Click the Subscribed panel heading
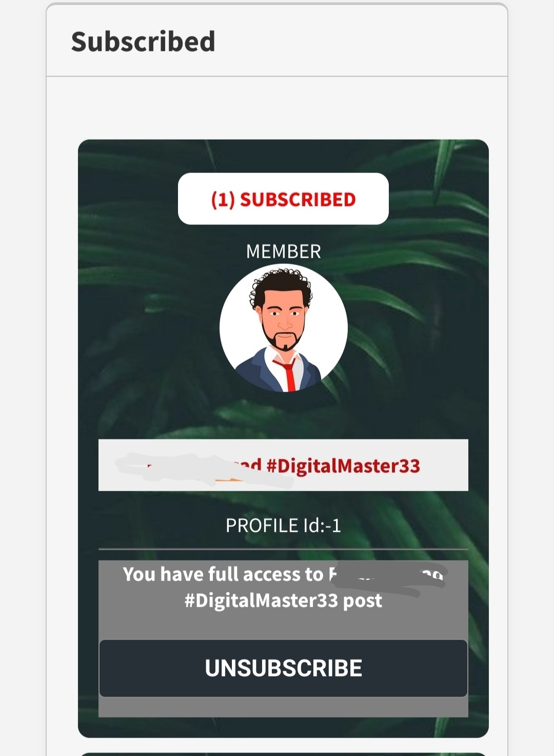 coord(143,42)
